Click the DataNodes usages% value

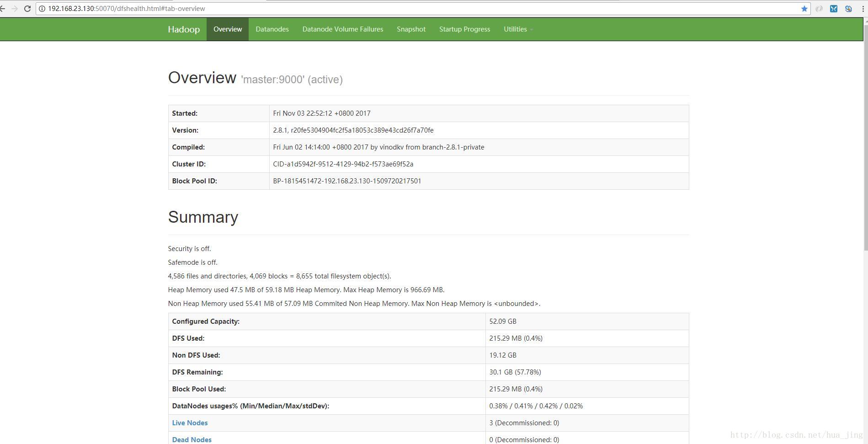536,406
